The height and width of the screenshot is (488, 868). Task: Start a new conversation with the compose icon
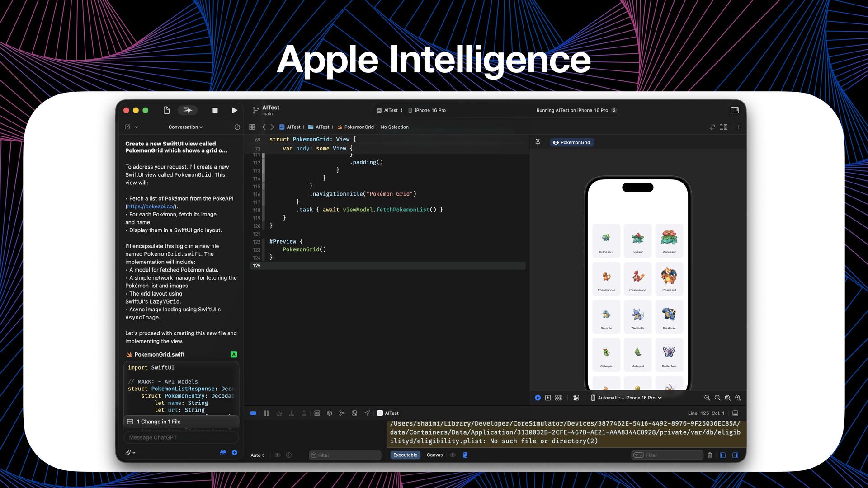127,127
